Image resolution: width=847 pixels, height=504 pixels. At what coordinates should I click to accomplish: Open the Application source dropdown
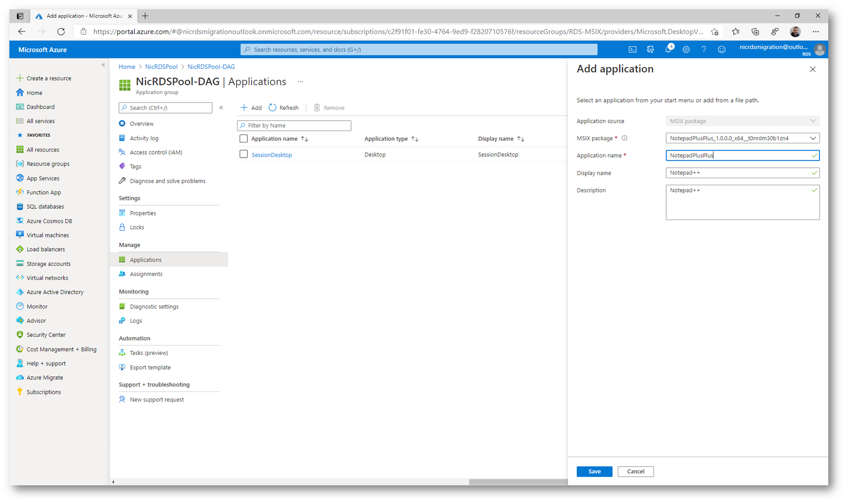[743, 121]
